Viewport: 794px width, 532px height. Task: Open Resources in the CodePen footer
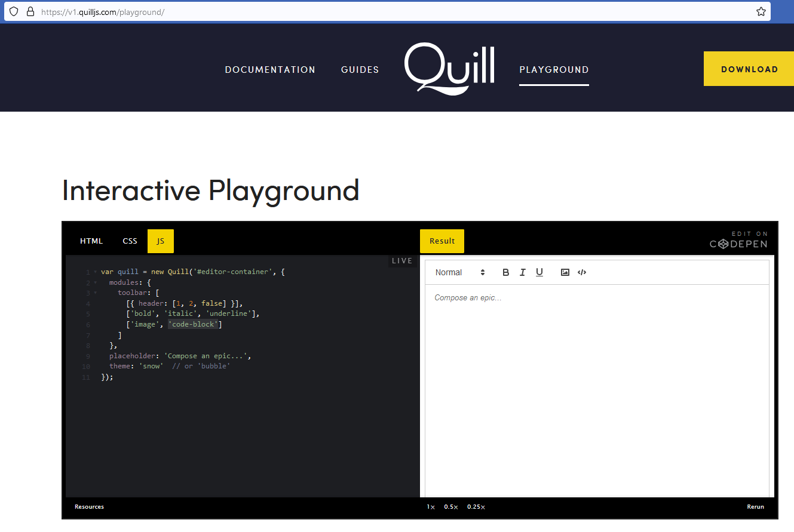90,507
